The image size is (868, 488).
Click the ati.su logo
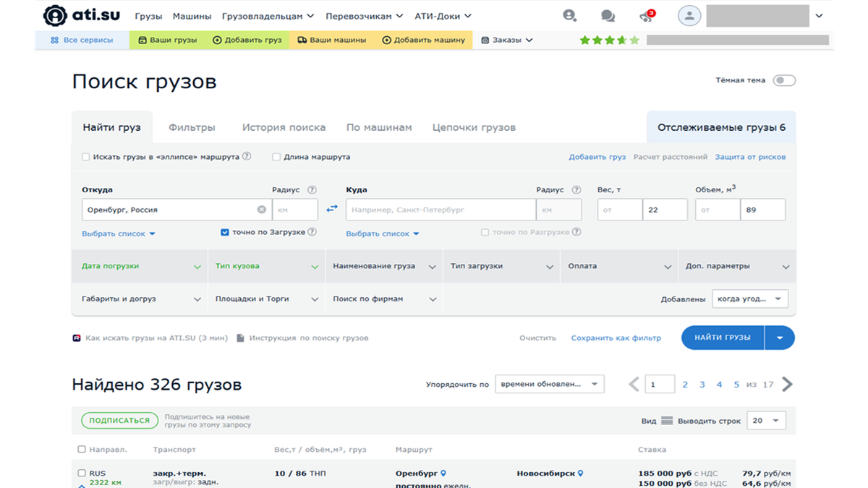coord(82,16)
